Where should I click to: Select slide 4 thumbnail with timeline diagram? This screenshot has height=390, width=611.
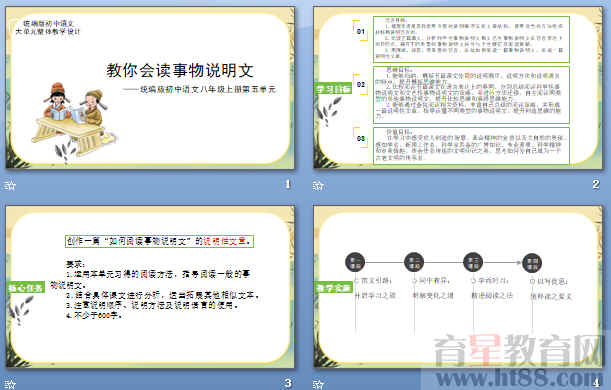pos(458,287)
